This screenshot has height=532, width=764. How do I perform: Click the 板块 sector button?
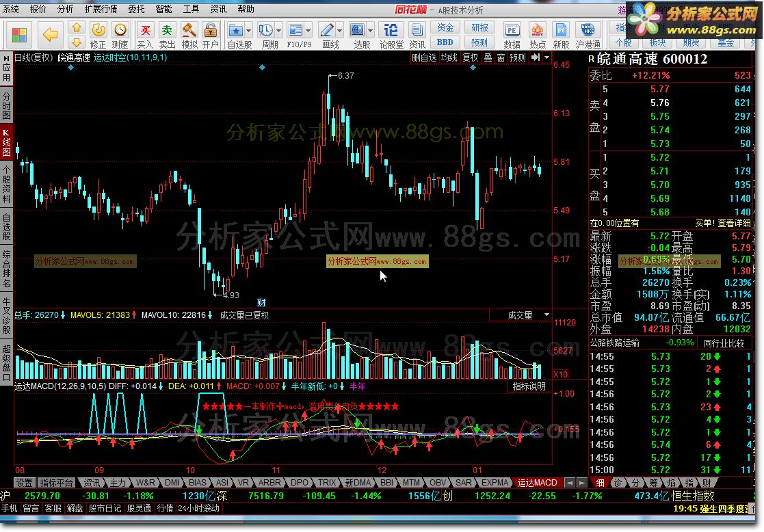coord(657,42)
